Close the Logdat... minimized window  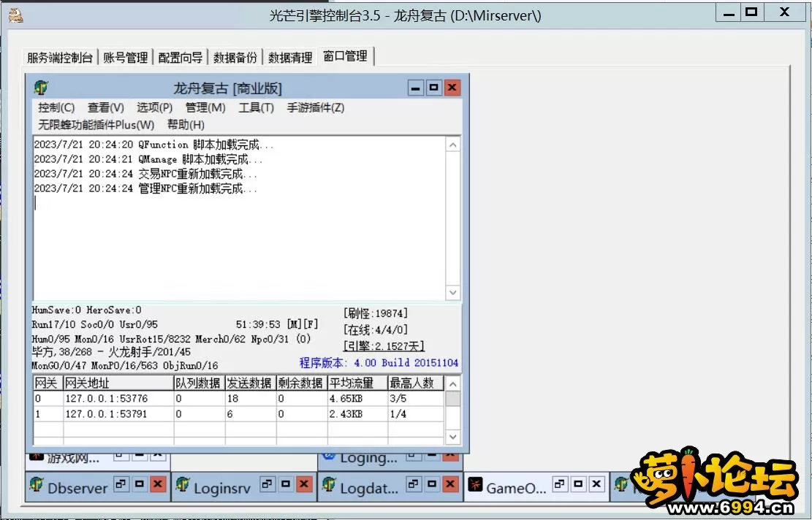[450, 484]
